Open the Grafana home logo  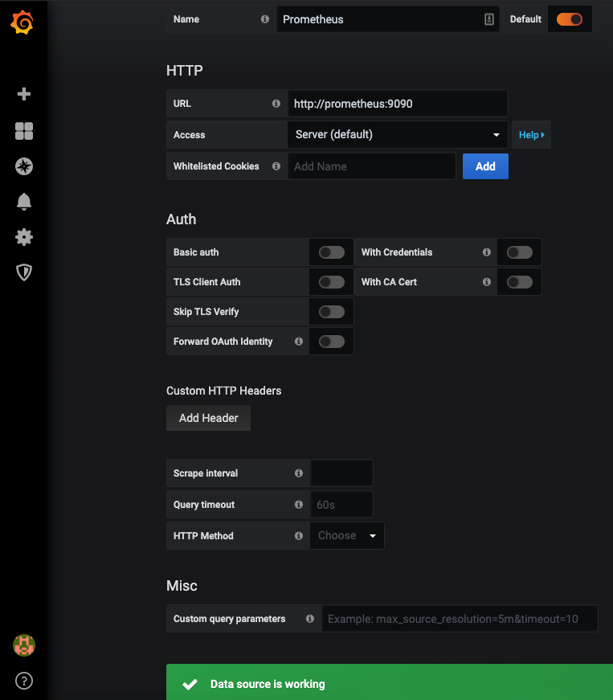tap(22, 23)
